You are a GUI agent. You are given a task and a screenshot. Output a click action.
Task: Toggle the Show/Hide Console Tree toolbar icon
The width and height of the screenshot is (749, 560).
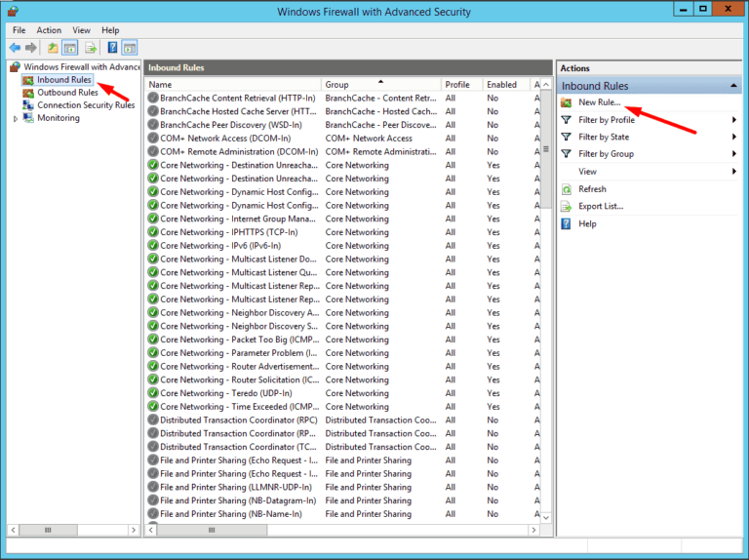[x=70, y=48]
